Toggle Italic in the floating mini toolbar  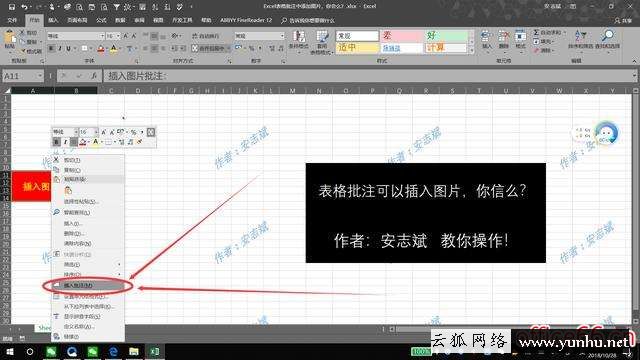coord(65,142)
